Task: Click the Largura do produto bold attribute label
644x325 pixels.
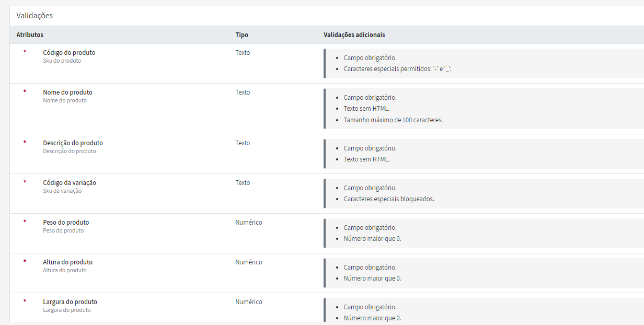Action: (x=70, y=302)
